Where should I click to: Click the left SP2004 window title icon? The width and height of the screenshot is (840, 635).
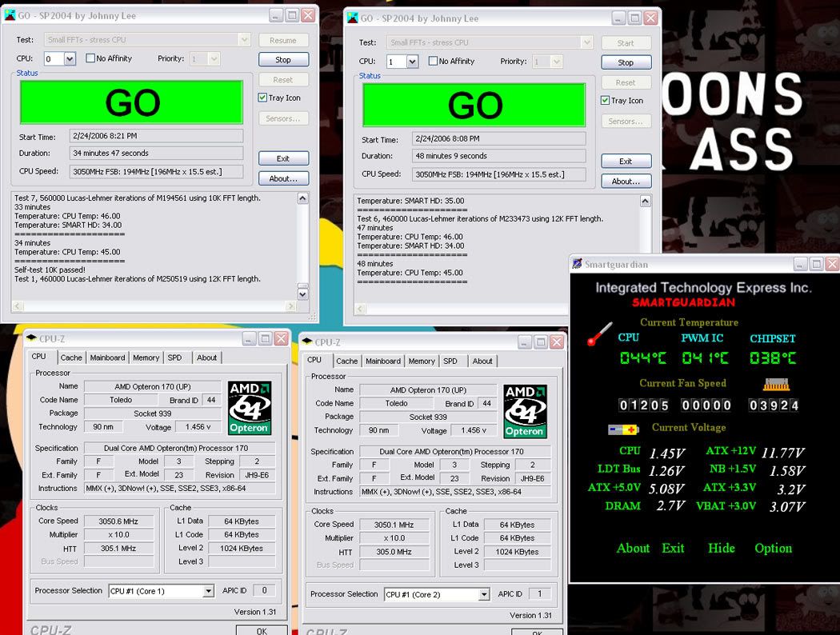point(10,15)
